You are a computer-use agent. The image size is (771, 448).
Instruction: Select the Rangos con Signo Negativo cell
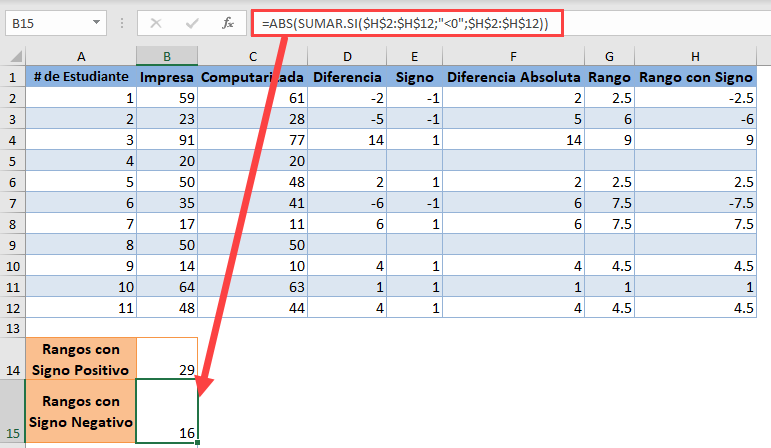pyautogui.click(x=81, y=411)
